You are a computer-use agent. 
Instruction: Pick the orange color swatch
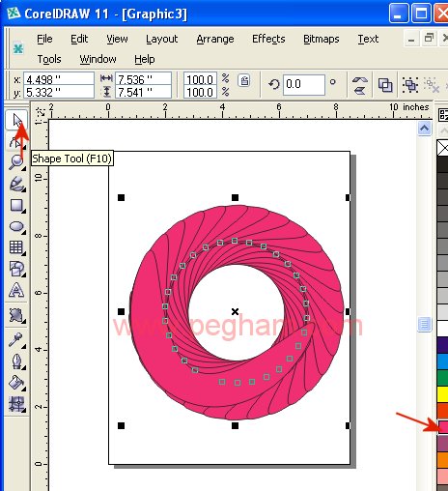click(443, 460)
